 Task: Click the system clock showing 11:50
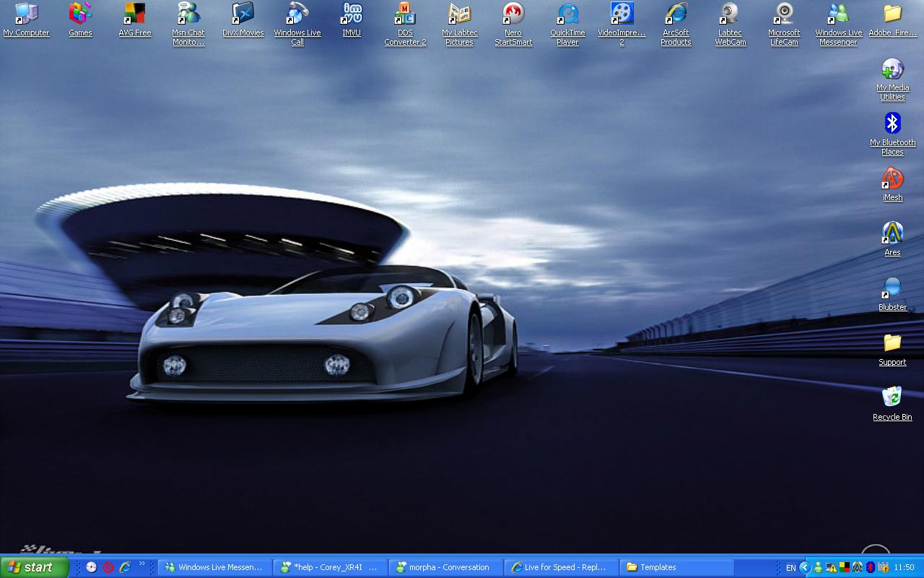point(904,568)
